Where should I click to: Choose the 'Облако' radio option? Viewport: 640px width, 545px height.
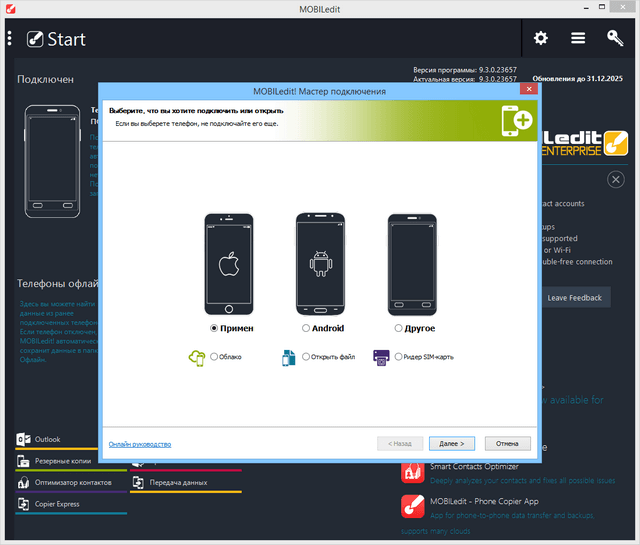tap(214, 357)
